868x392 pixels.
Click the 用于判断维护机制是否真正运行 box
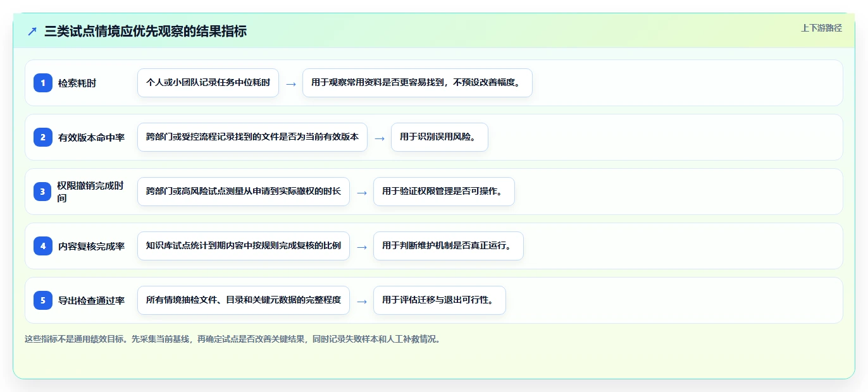[449, 246]
